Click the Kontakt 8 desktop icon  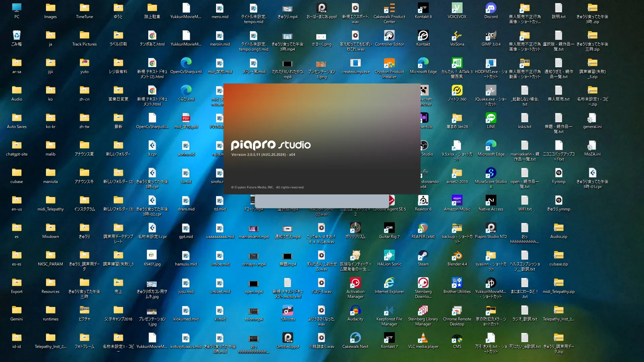coord(423,8)
